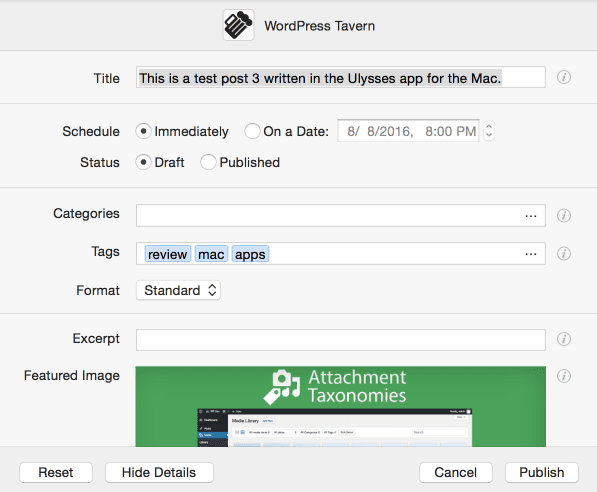
Task: Set status to Published
Action: tap(208, 162)
